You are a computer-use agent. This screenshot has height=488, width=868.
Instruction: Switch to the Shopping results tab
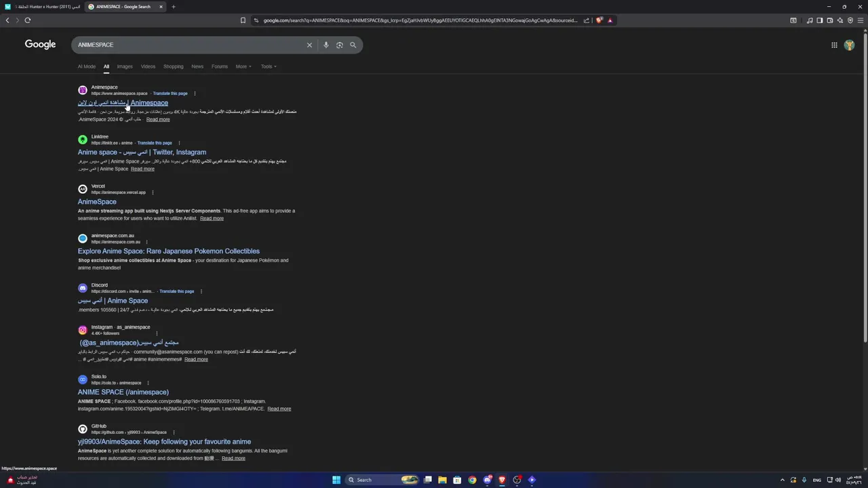(x=173, y=66)
